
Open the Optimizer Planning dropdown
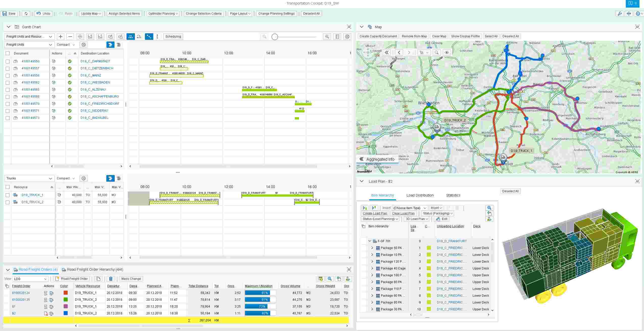click(x=163, y=14)
